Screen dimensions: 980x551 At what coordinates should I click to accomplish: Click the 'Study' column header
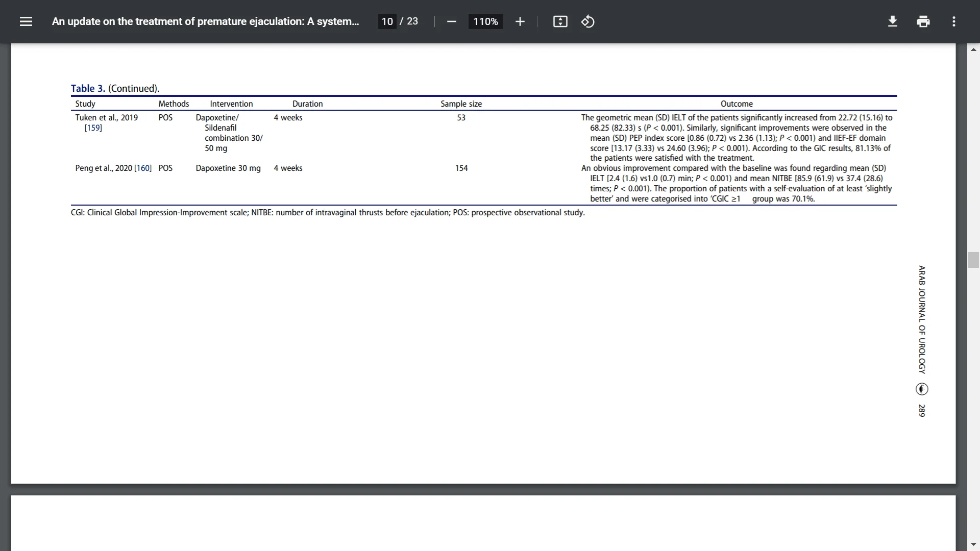click(x=85, y=104)
